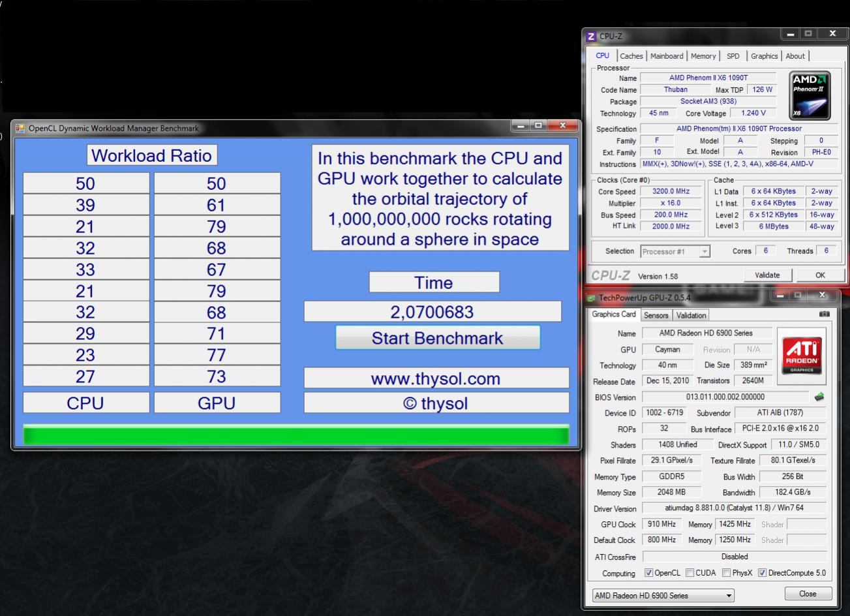Image resolution: width=850 pixels, height=616 pixels.
Task: Click the GPU-Z Name field AMD Radeon HD 6900 Series
Action: 706,333
